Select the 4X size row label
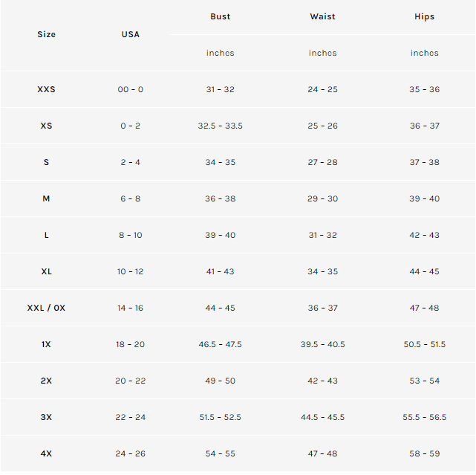Screen dimensions: 476x475 pos(46,453)
